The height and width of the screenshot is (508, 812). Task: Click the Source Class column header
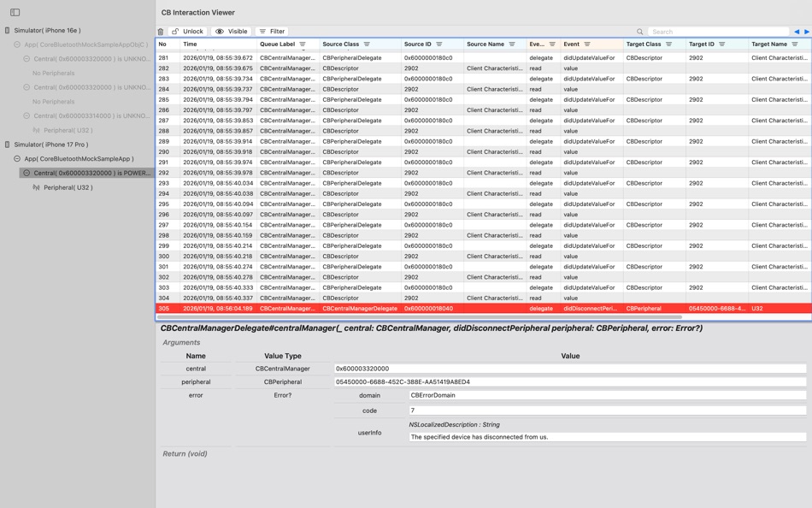[342, 44]
